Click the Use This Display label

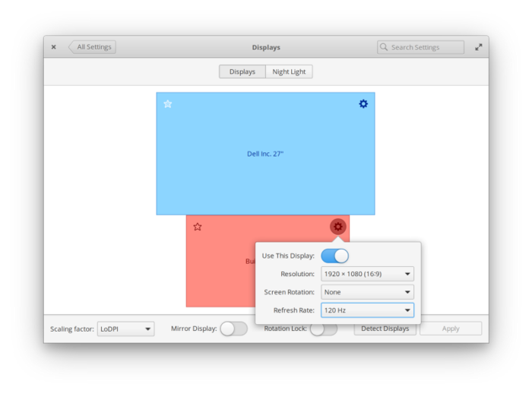click(288, 256)
